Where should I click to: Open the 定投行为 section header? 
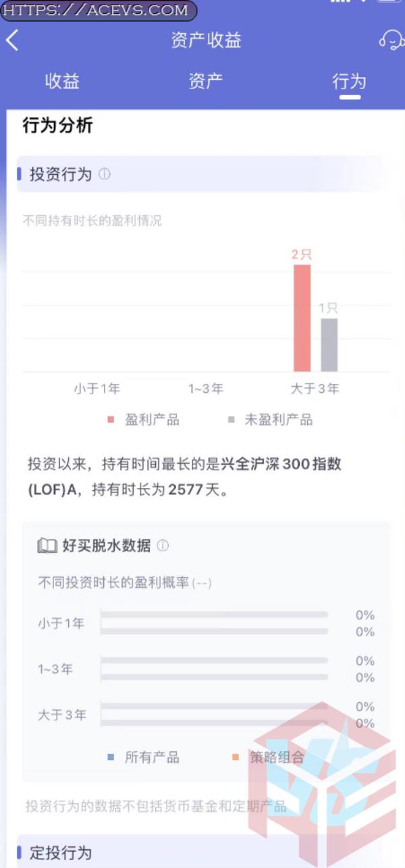(x=202, y=852)
